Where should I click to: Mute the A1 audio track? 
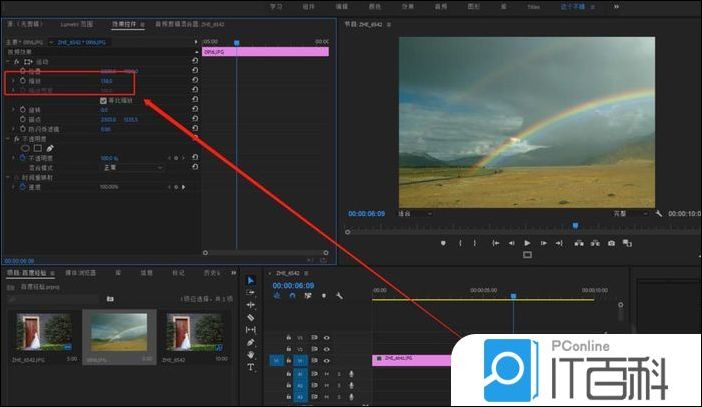(x=326, y=374)
